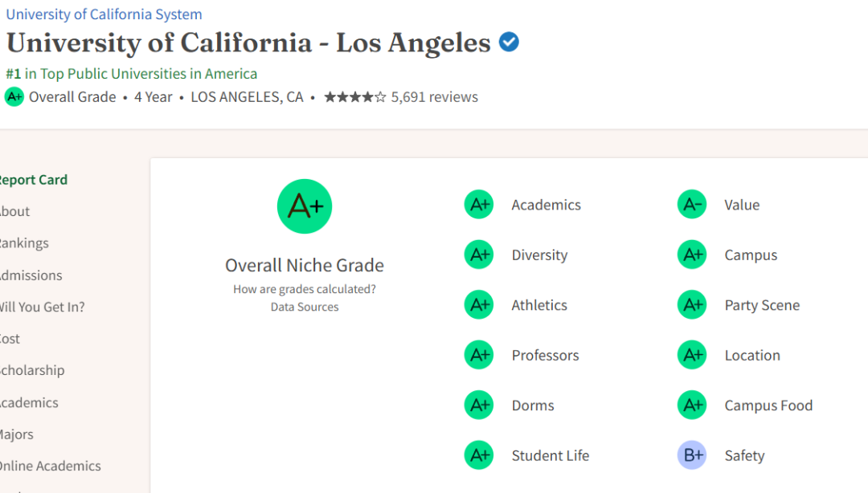
Task: Click the blue verified checkmark badge
Action: (x=509, y=42)
